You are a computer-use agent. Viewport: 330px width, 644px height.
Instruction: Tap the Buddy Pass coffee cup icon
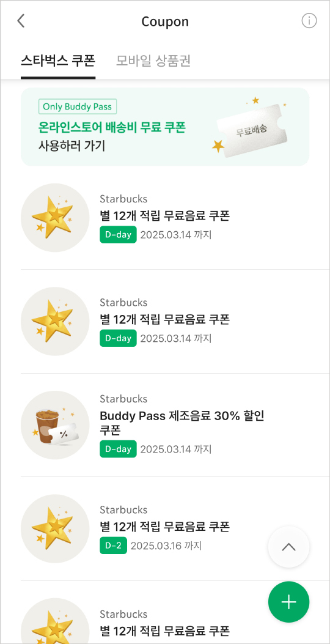(x=55, y=425)
